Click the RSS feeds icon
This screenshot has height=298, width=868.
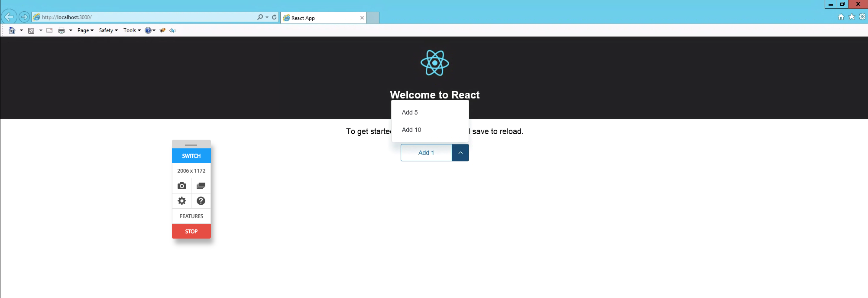tap(31, 30)
